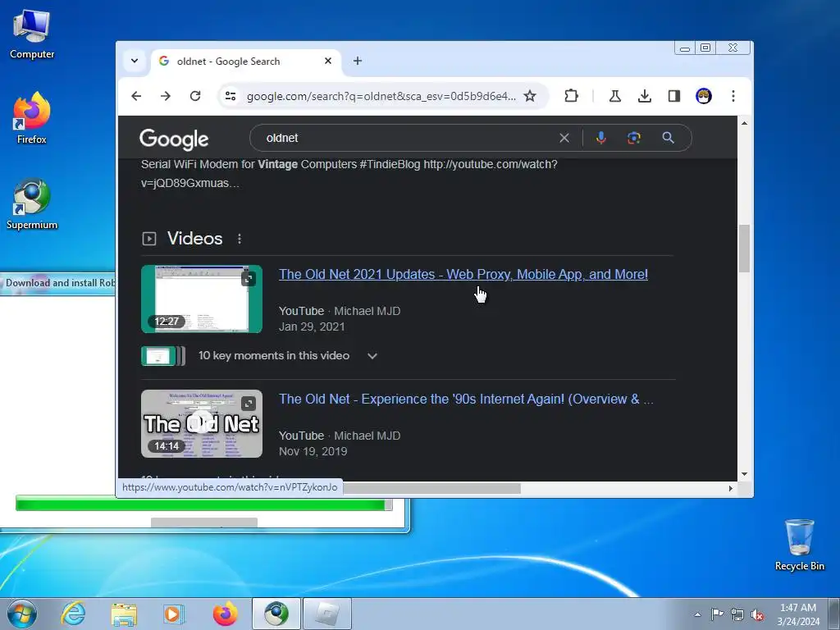The image size is (840, 630).
Task: Click the 'Nov 19, 2019' date text
Action: pyautogui.click(x=313, y=452)
